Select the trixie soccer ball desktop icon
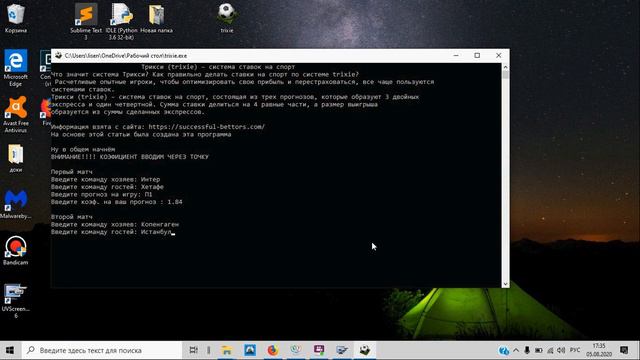The height and width of the screenshot is (360, 640). tap(227, 18)
